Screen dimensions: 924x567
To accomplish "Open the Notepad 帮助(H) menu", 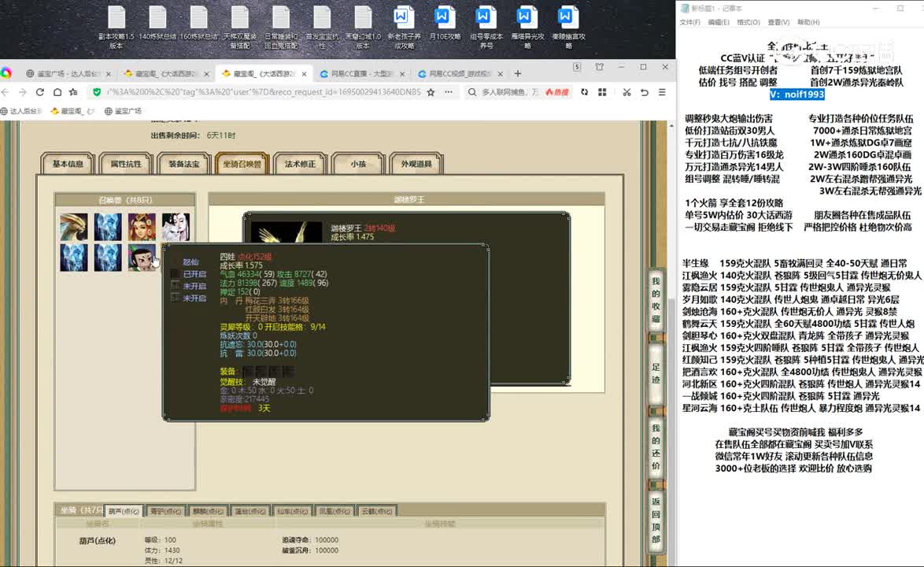I will click(808, 22).
